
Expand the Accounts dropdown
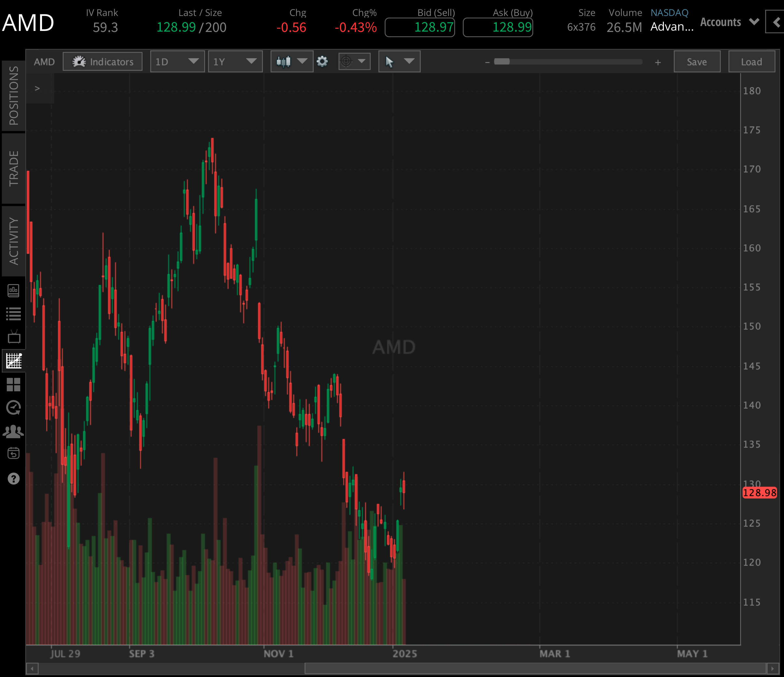729,22
